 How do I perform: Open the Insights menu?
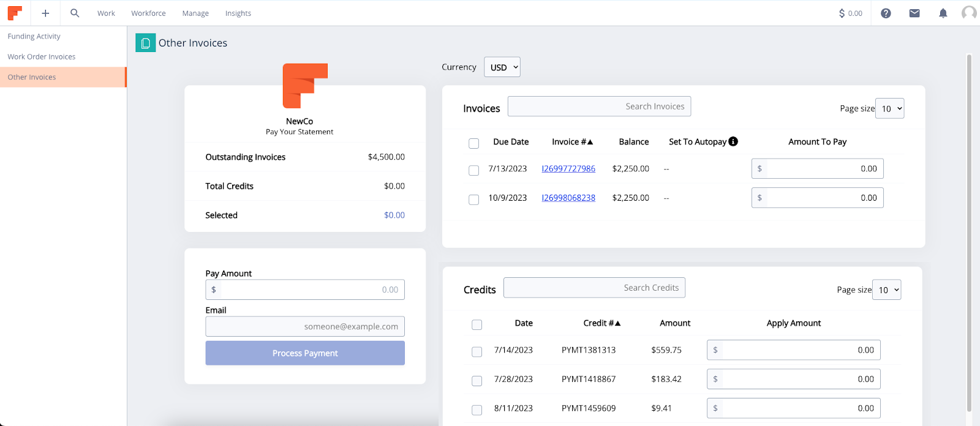[x=238, y=13]
